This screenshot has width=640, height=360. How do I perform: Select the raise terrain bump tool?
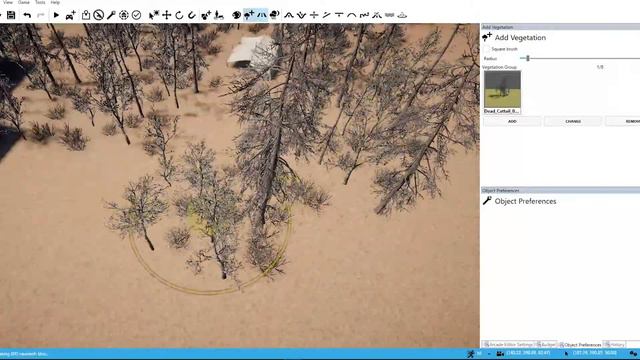(289, 15)
